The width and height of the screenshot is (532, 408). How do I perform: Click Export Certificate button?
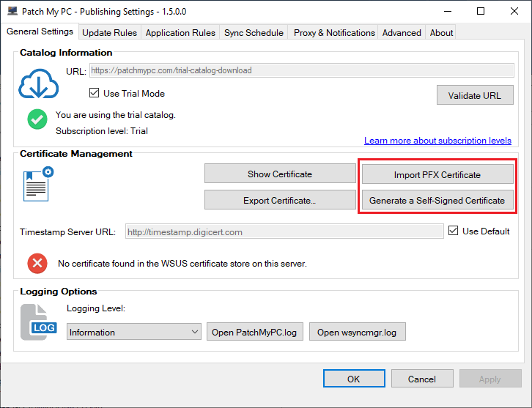[x=280, y=200]
